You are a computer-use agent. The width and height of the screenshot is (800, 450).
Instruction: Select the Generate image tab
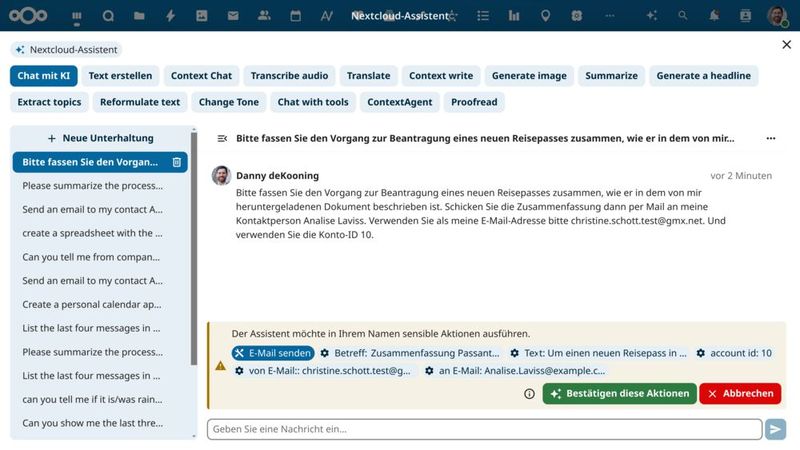click(529, 76)
